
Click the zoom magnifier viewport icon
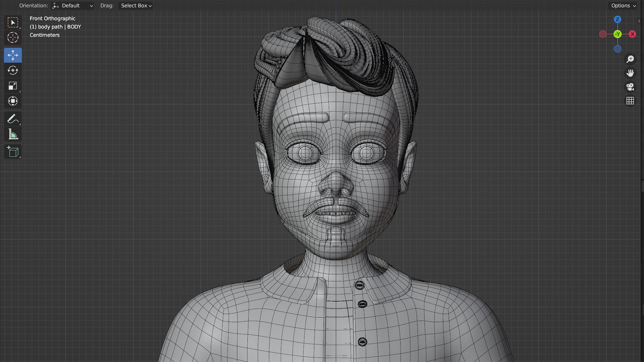pos(630,59)
